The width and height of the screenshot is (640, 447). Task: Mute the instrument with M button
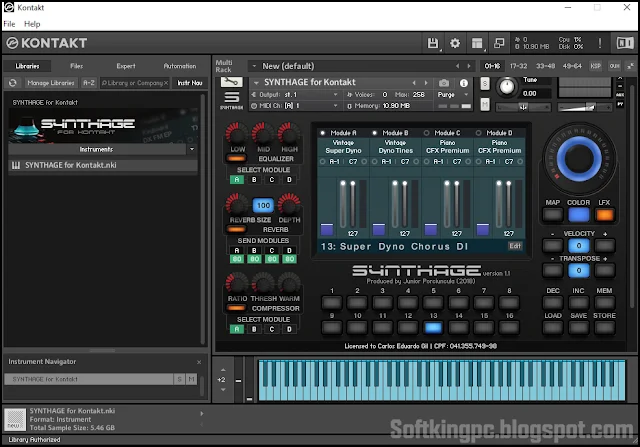click(x=484, y=105)
